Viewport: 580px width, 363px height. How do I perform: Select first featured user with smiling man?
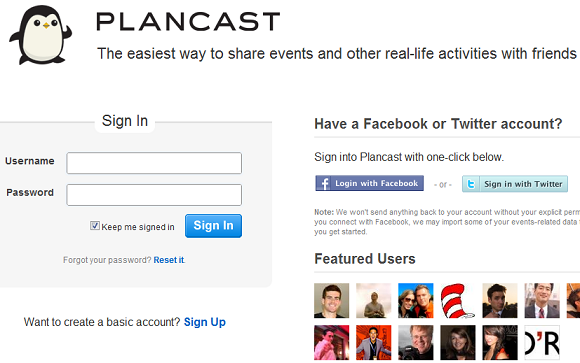[x=331, y=300]
